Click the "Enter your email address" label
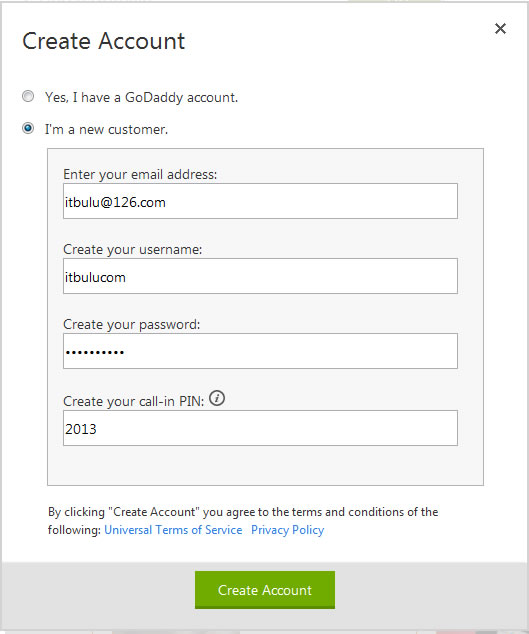 pos(140,175)
